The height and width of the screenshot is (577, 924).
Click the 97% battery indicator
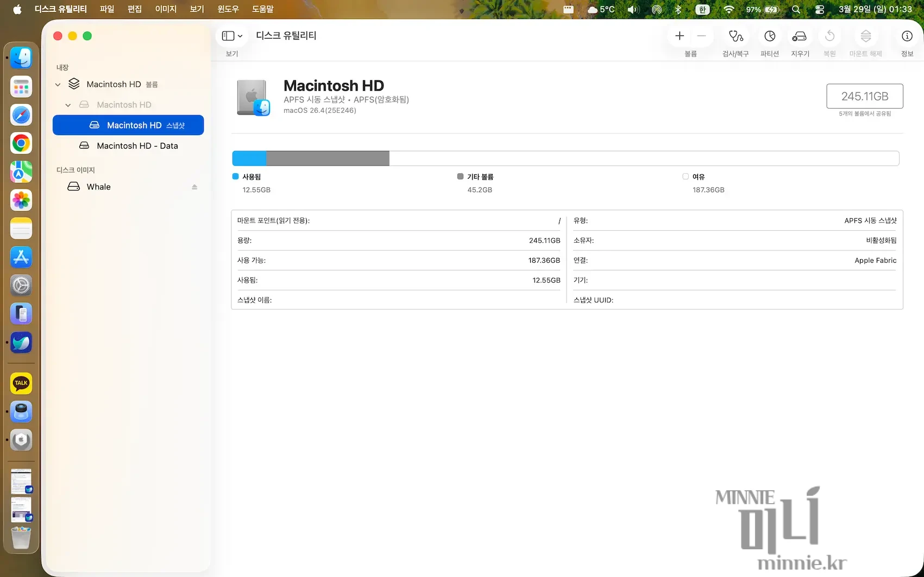[763, 9]
